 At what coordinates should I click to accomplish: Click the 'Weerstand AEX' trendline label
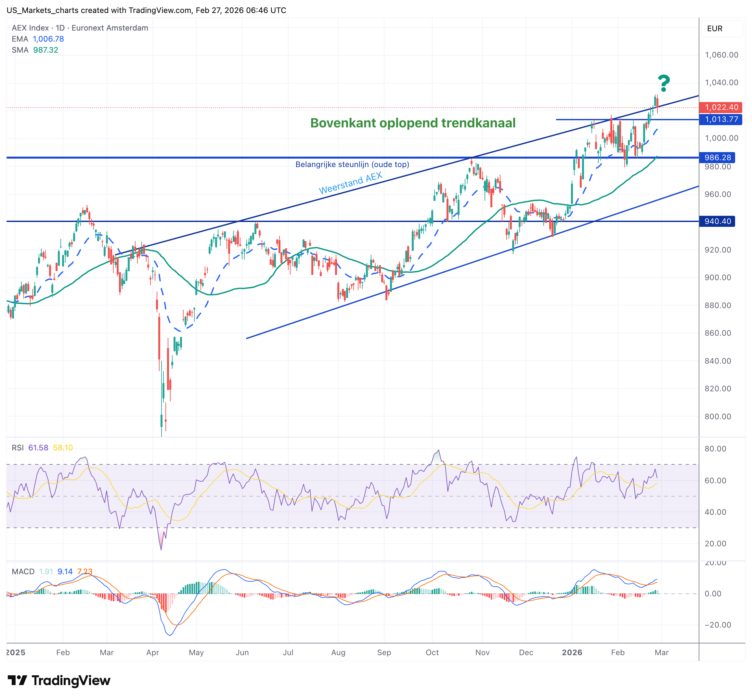(x=350, y=183)
